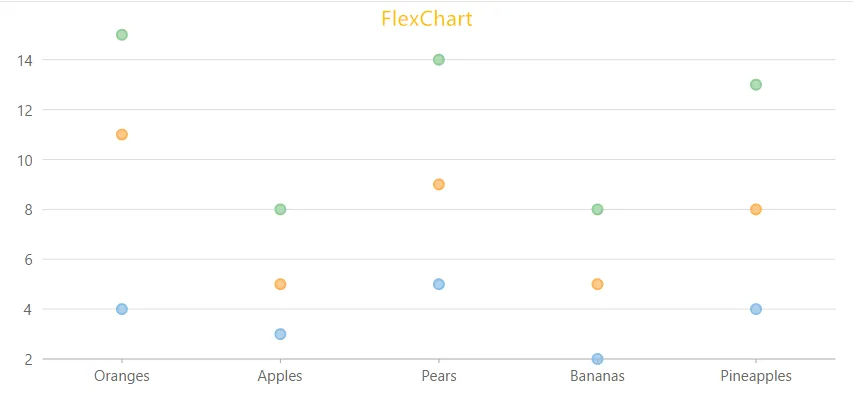Click the orange data point for Bananas

[x=597, y=284]
